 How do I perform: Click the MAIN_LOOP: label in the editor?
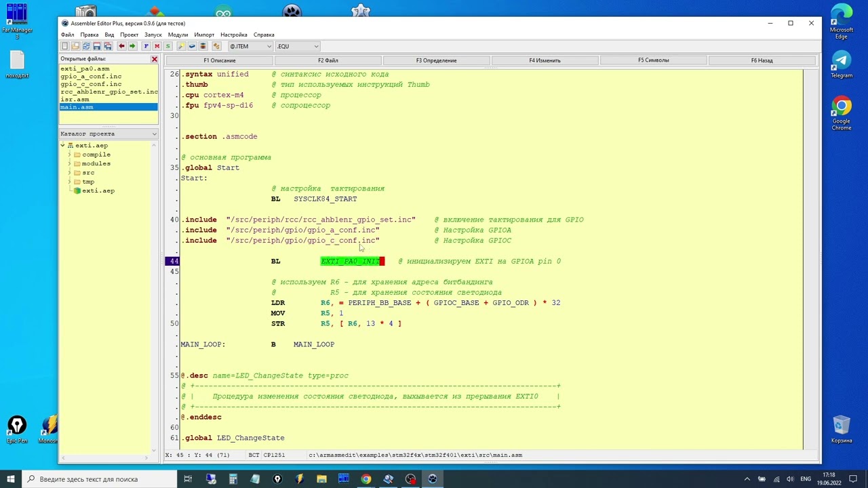203,344
